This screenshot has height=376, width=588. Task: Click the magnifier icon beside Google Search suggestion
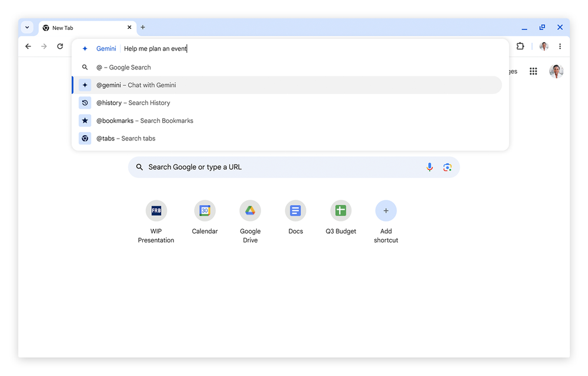85,68
